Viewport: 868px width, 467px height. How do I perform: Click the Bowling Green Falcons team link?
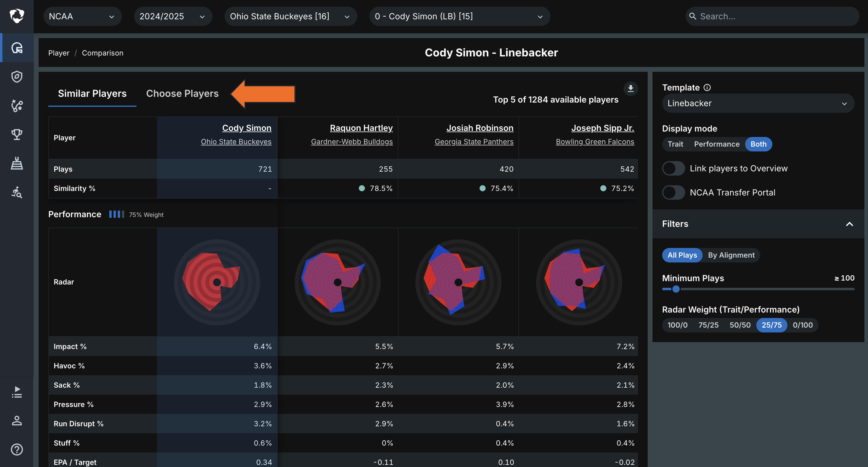595,142
